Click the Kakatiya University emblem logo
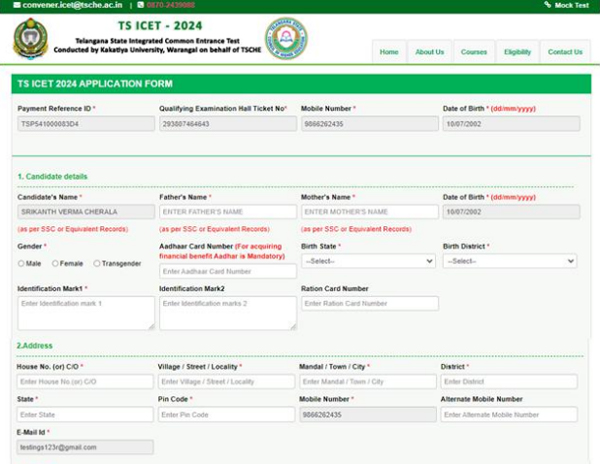The height and width of the screenshot is (464, 600). (x=31, y=39)
